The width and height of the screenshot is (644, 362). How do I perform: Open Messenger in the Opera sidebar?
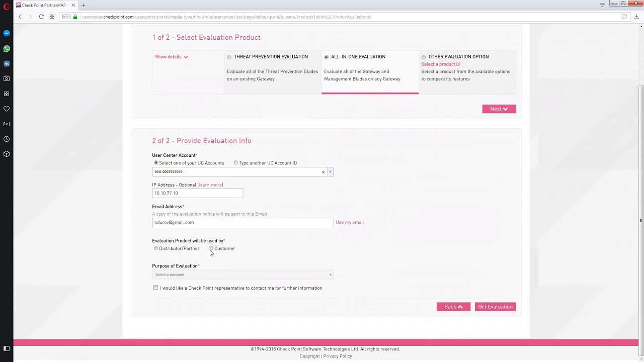[x=7, y=34]
